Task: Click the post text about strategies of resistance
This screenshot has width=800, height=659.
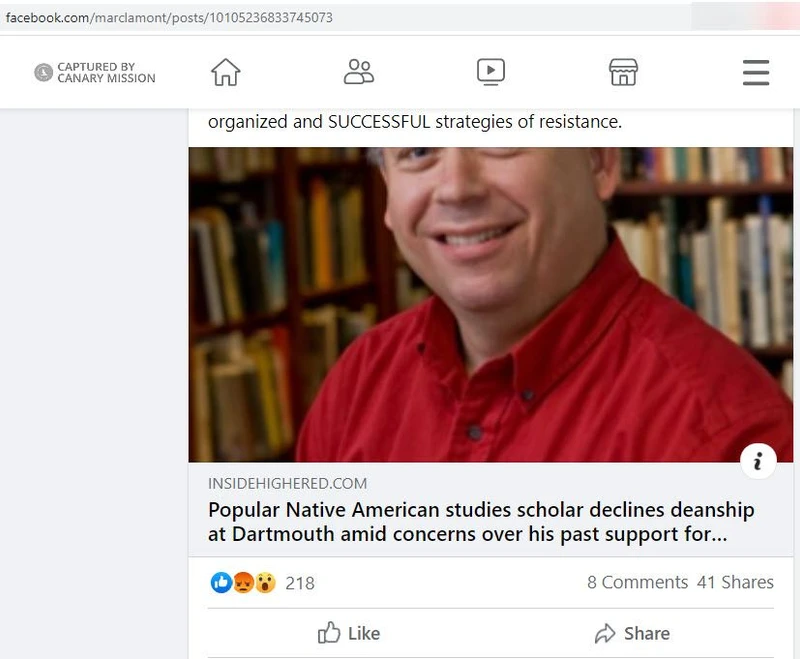Action: coord(415,123)
